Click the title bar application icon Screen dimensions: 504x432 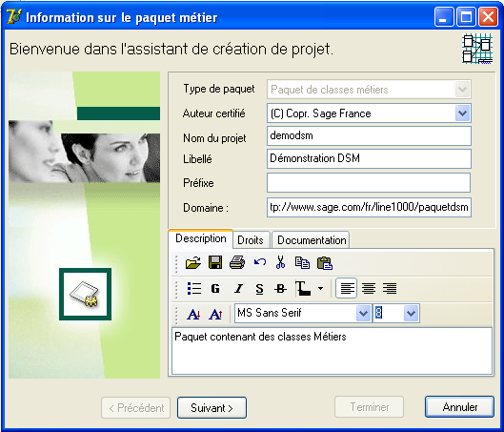(14, 17)
